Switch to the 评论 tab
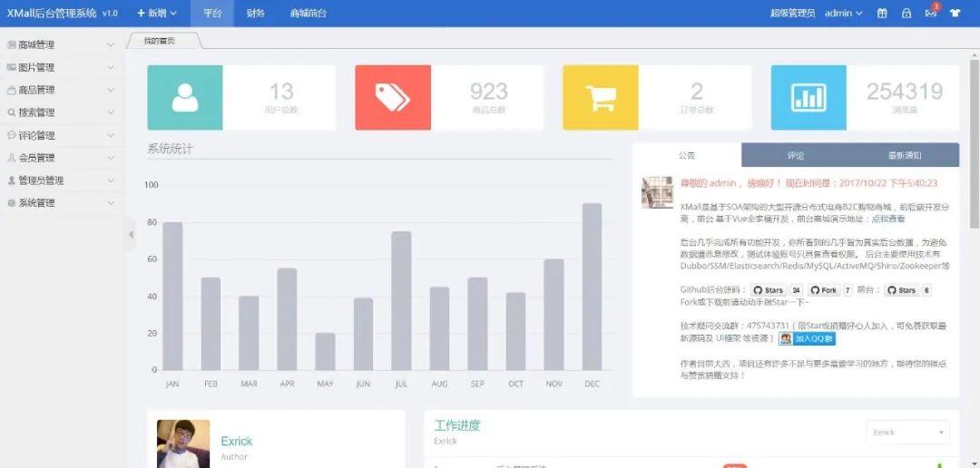Viewport: 980px width, 468px height. tap(796, 156)
